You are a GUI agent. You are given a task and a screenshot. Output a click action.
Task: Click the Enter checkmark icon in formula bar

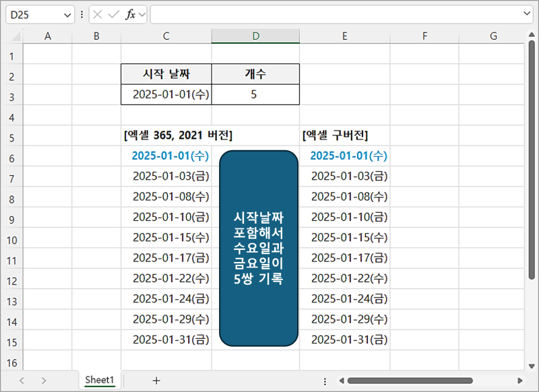click(x=115, y=14)
